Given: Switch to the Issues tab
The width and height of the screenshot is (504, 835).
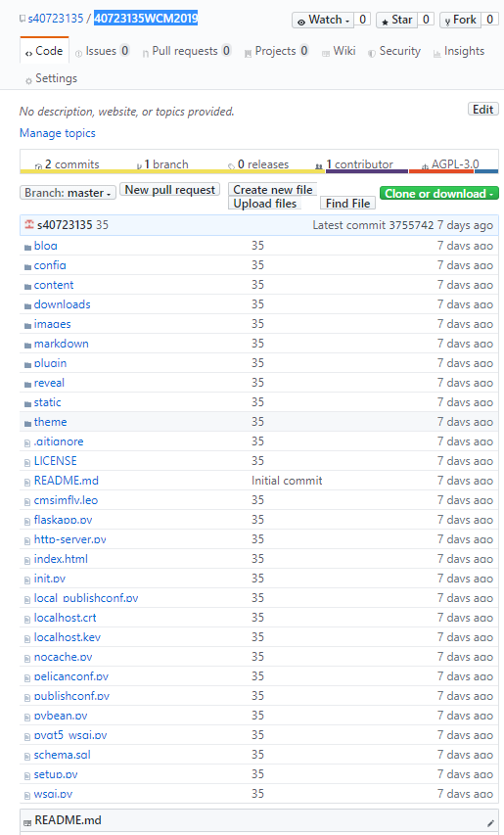Looking at the screenshot, I should pyautogui.click(x=102, y=51).
